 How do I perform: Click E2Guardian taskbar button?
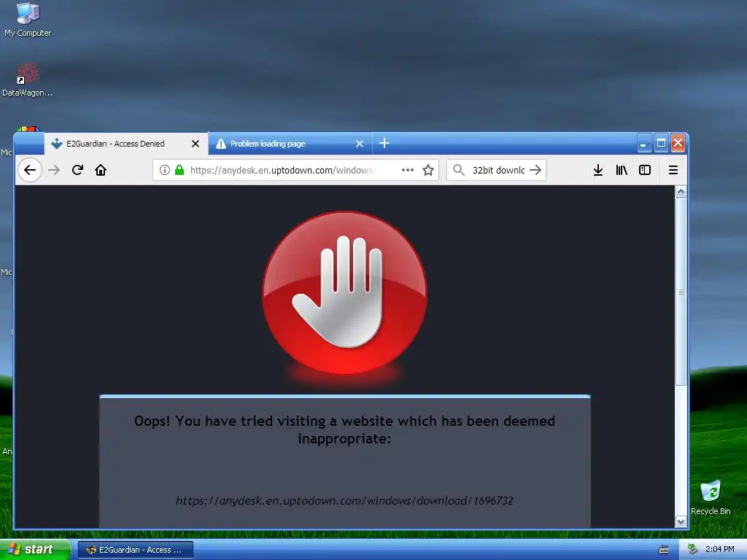pos(135,550)
